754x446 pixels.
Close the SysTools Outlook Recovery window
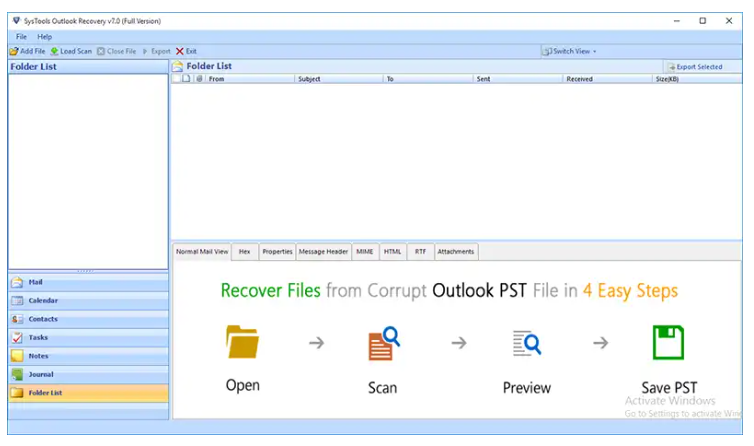pyautogui.click(x=729, y=21)
